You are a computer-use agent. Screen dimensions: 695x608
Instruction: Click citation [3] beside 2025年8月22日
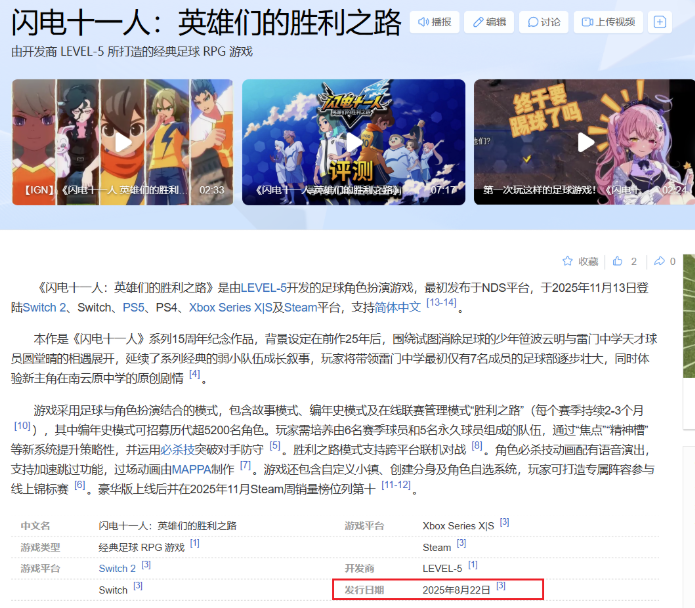tap(501, 586)
